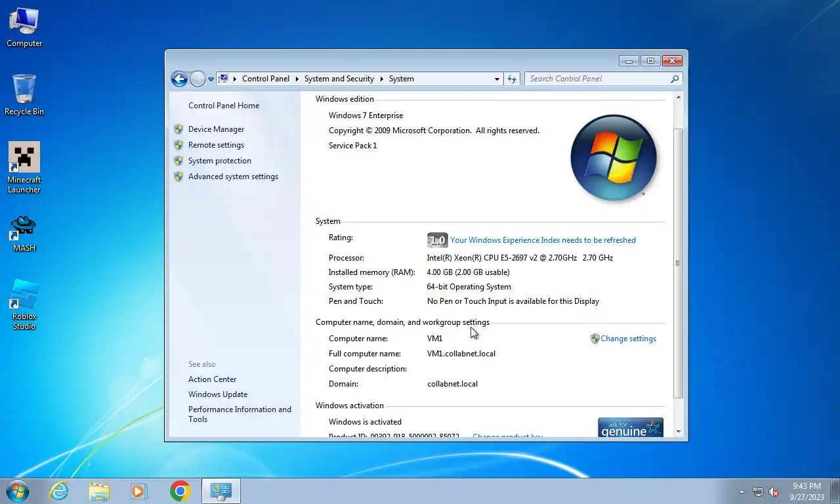Click the vertical scrollbar thumb

pos(679,263)
